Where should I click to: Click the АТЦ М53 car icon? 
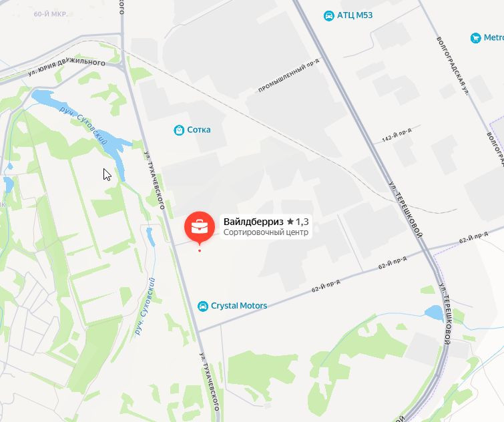(329, 16)
